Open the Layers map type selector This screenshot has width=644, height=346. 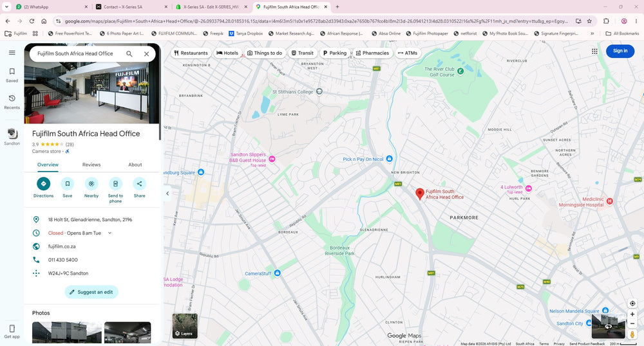point(185,326)
